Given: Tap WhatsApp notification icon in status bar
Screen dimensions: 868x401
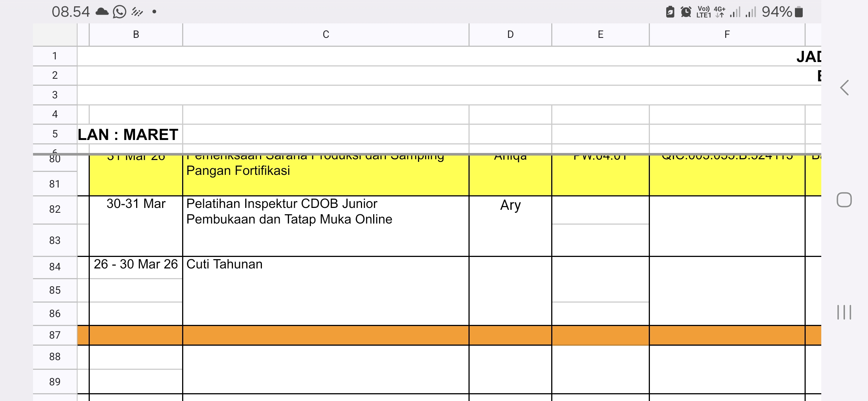Looking at the screenshot, I should tap(119, 12).
